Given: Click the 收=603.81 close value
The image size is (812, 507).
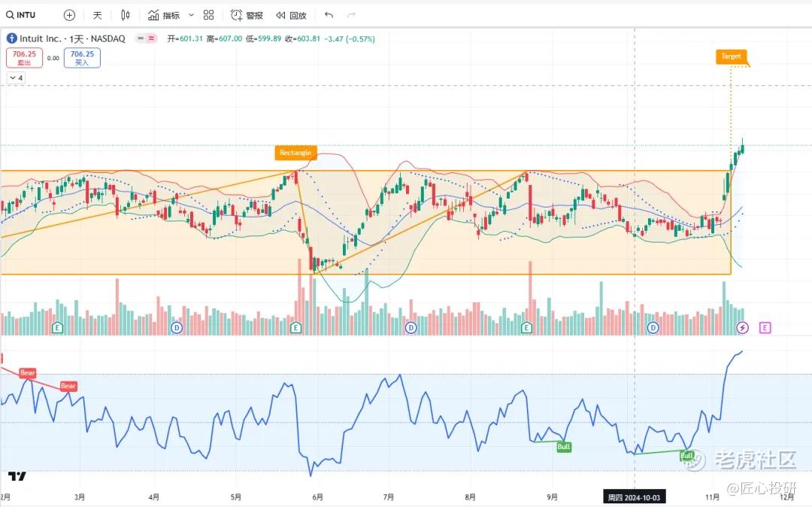Looking at the screenshot, I should pyautogui.click(x=303, y=39).
